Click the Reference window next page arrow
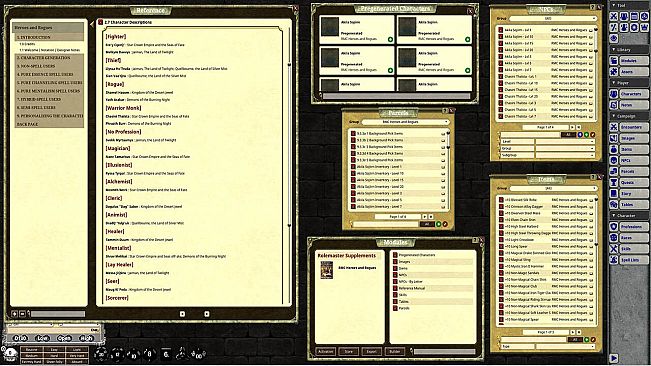Image resolution: width=651 pixels, height=366 pixels. 206,314
